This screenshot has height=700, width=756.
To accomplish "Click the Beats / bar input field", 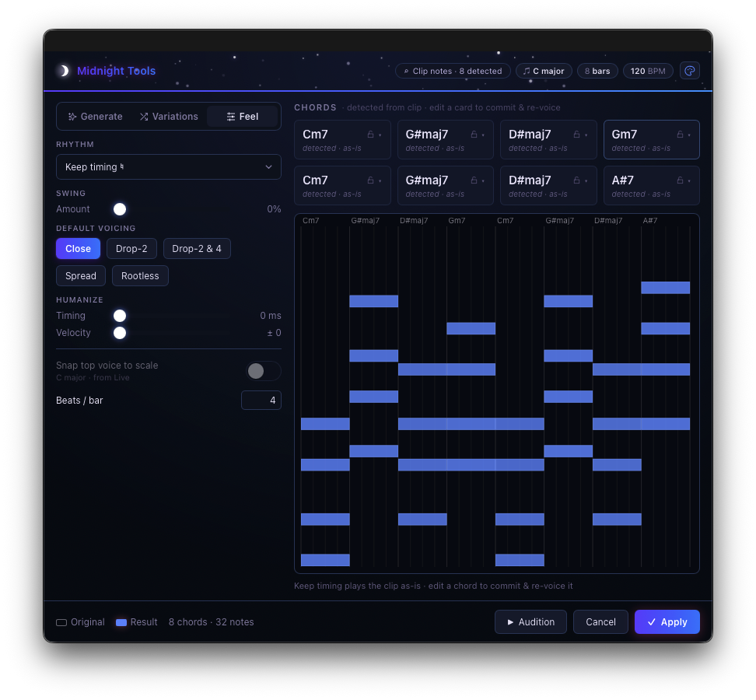I will (x=261, y=400).
